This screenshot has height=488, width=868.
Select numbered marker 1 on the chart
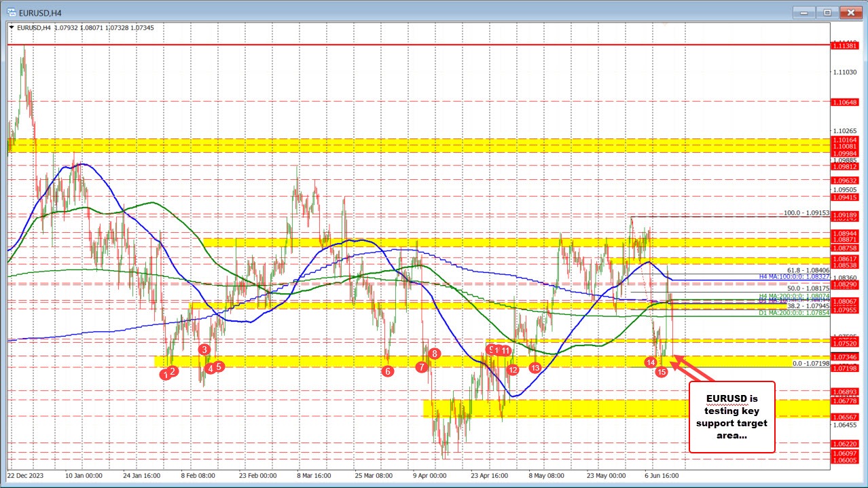coord(164,374)
